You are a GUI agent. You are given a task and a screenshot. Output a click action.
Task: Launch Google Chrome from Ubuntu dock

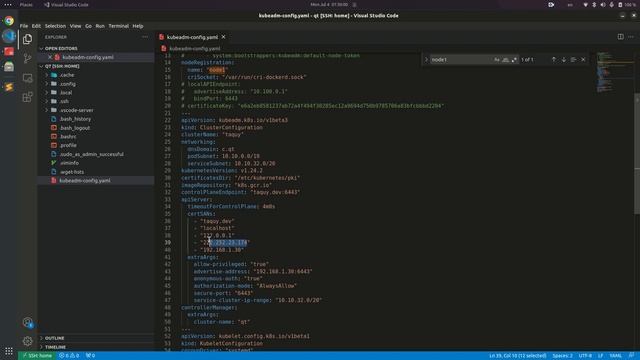pyautogui.click(x=9, y=20)
